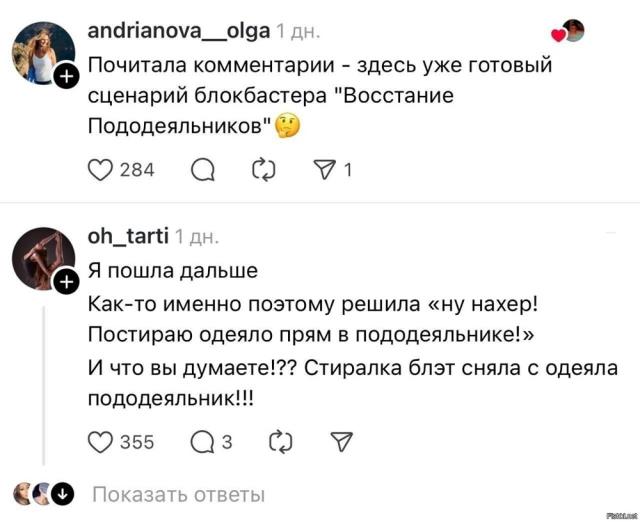Share andrianova__olga's comment via send icon
This screenshot has height=522, width=640.
[327, 170]
